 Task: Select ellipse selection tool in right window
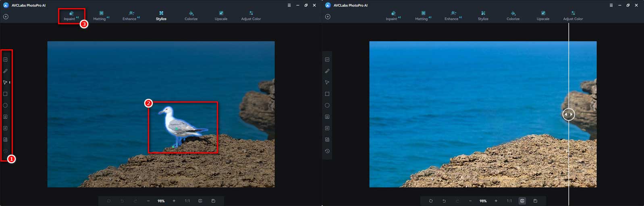[327, 105]
